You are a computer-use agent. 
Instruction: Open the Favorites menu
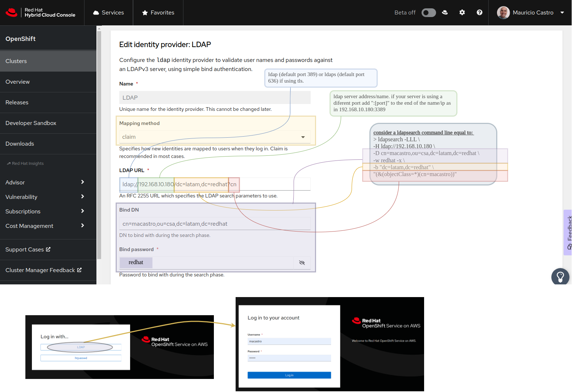point(158,13)
